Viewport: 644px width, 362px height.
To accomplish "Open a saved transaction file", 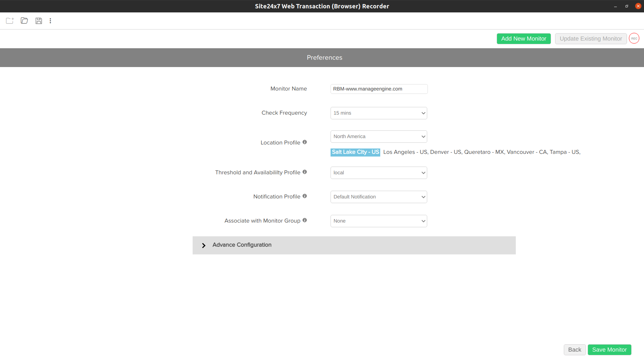I will [x=24, y=21].
